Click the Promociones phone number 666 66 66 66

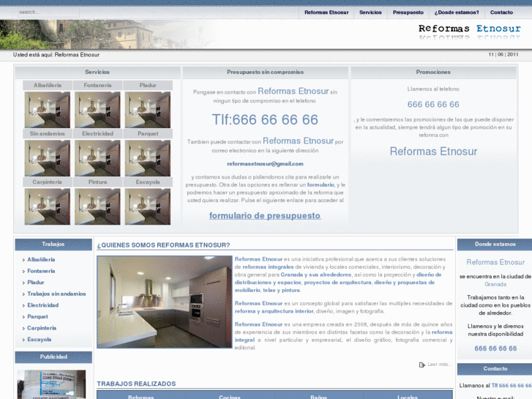pos(433,104)
